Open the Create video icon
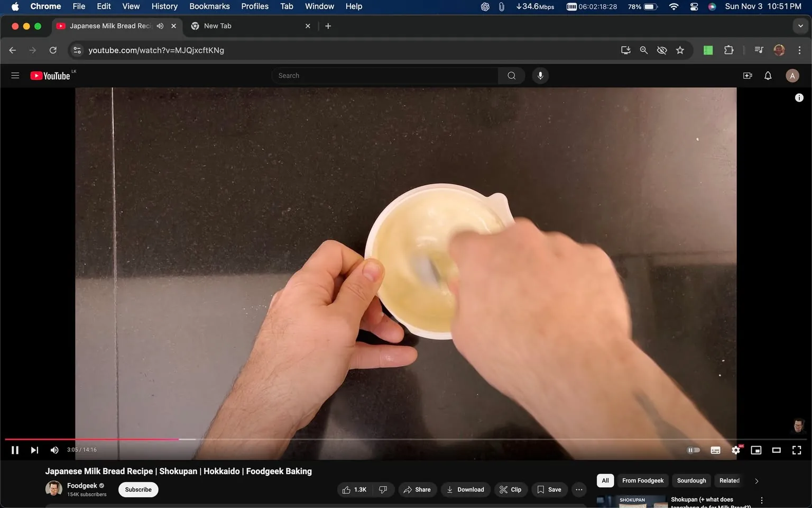 pyautogui.click(x=747, y=75)
